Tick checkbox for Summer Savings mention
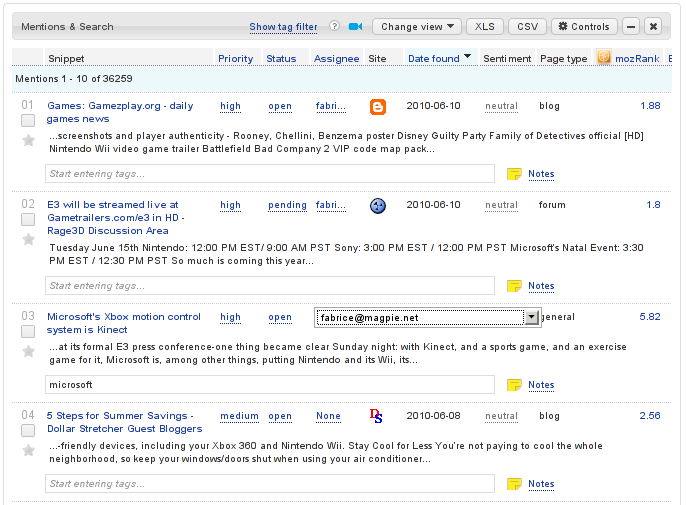Viewport: 686px width, 505px height. [x=28, y=431]
